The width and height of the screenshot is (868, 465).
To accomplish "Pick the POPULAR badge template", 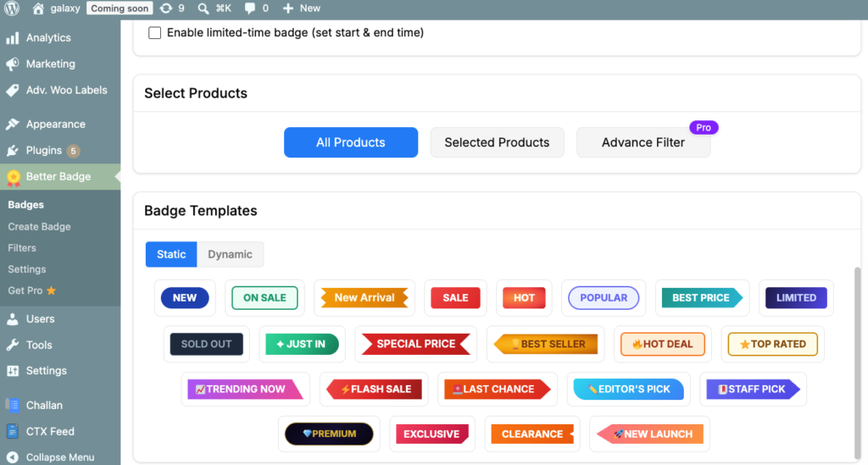I will [604, 298].
